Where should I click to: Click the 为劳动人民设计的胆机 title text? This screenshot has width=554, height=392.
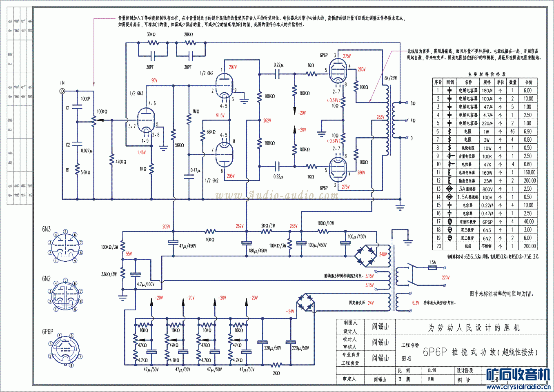coord(474,328)
